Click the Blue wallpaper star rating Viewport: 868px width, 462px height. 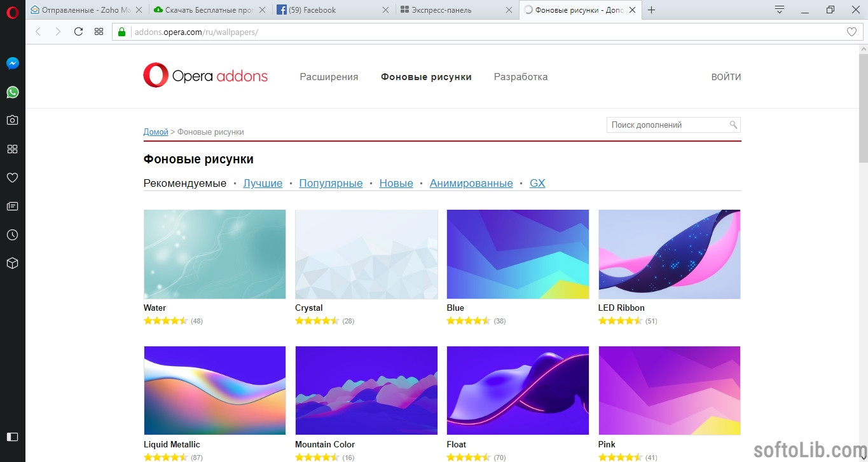469,321
